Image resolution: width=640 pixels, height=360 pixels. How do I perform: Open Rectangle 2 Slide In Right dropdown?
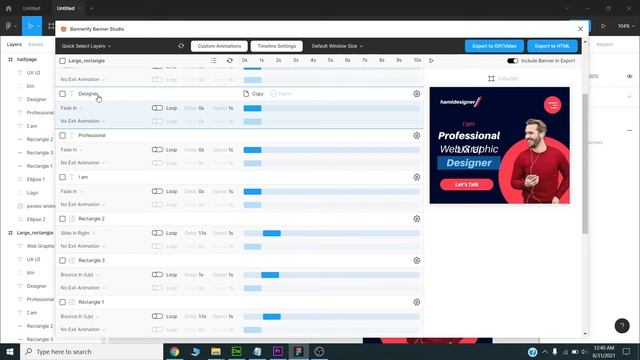[x=78, y=233]
